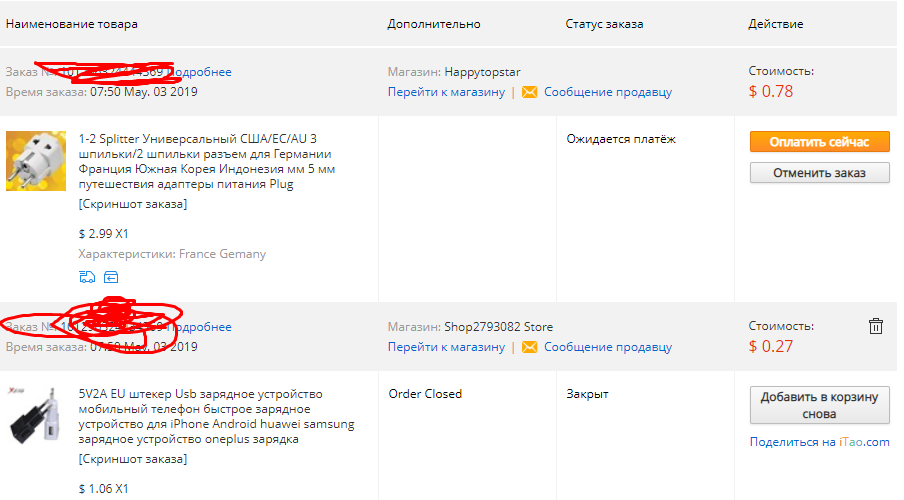Open Подробнее link of second order
This screenshot has height=500, width=904.
(201, 327)
